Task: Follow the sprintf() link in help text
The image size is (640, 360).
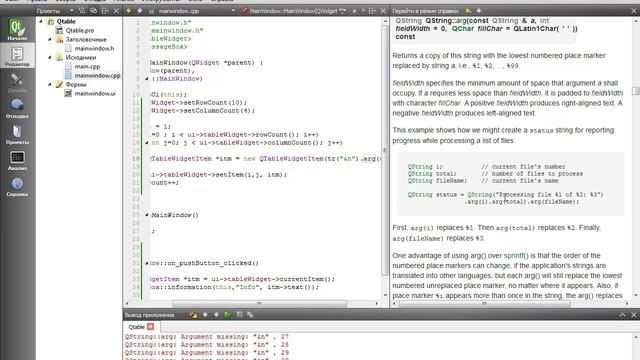Action: pos(516,256)
